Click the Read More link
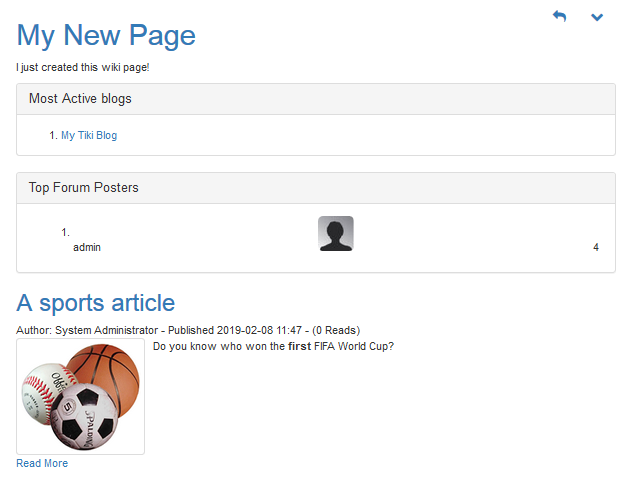 click(42, 463)
